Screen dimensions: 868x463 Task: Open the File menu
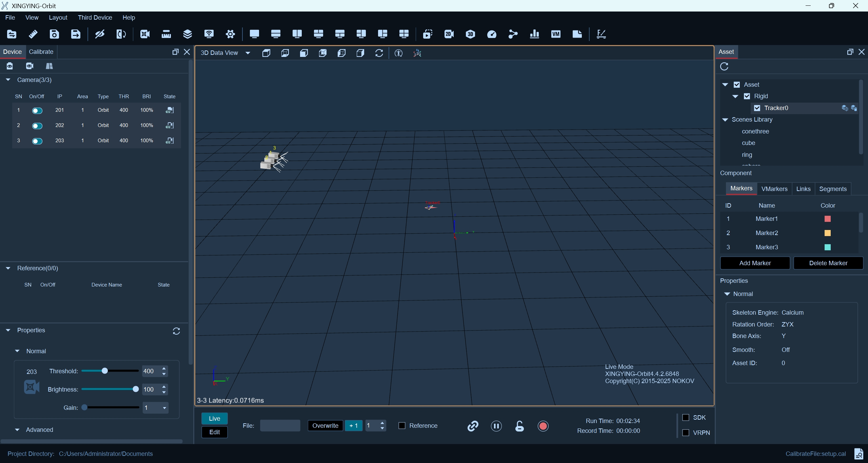(x=10, y=18)
